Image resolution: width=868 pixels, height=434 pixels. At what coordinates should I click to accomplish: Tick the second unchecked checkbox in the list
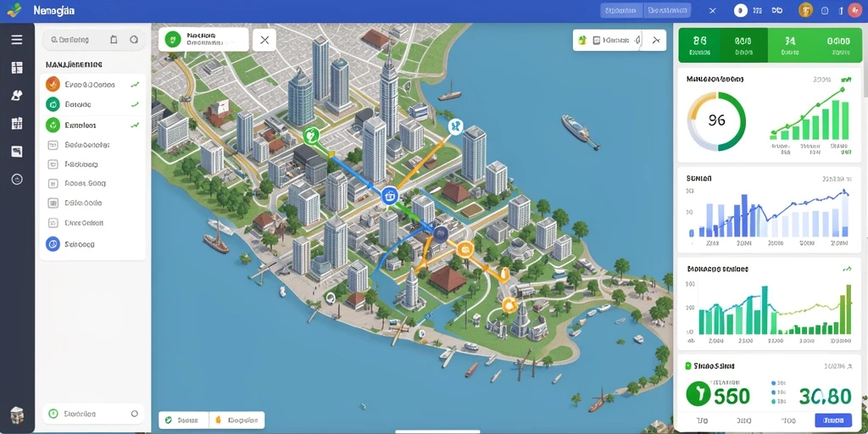(53, 164)
